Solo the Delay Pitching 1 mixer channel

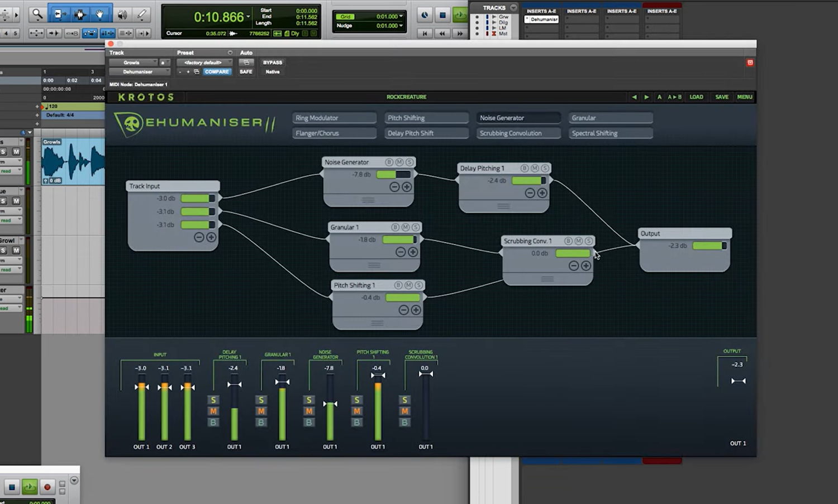tap(213, 400)
